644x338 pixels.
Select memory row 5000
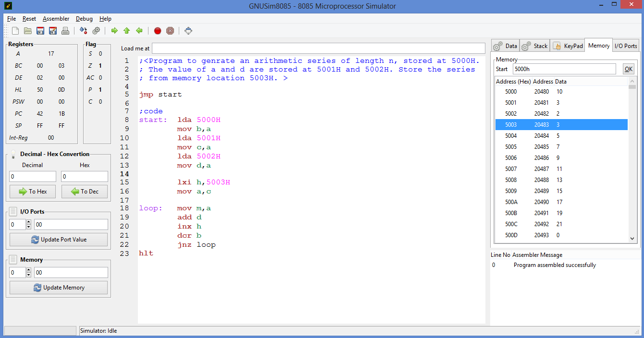click(561, 92)
